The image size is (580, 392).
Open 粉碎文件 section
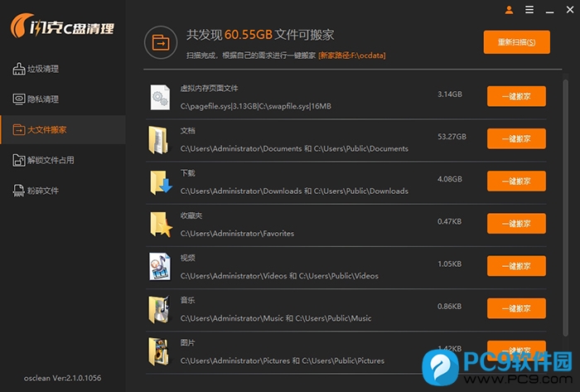click(x=63, y=191)
